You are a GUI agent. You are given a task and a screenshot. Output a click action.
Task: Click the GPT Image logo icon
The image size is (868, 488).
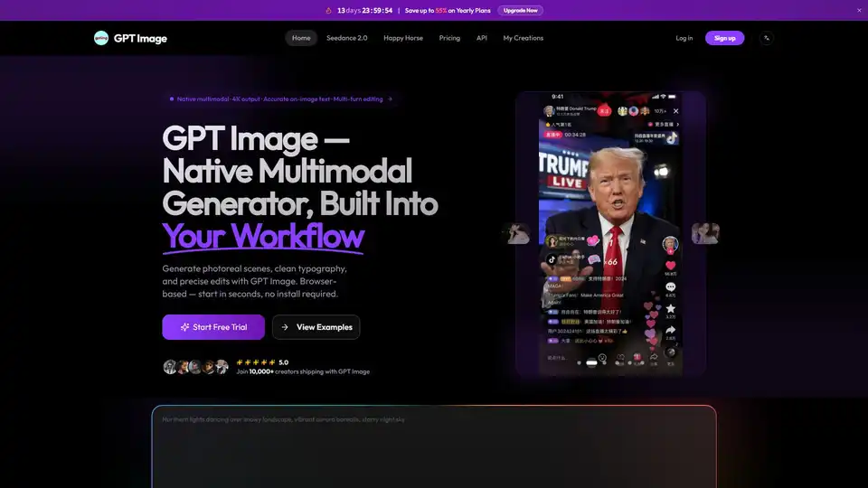click(x=100, y=38)
